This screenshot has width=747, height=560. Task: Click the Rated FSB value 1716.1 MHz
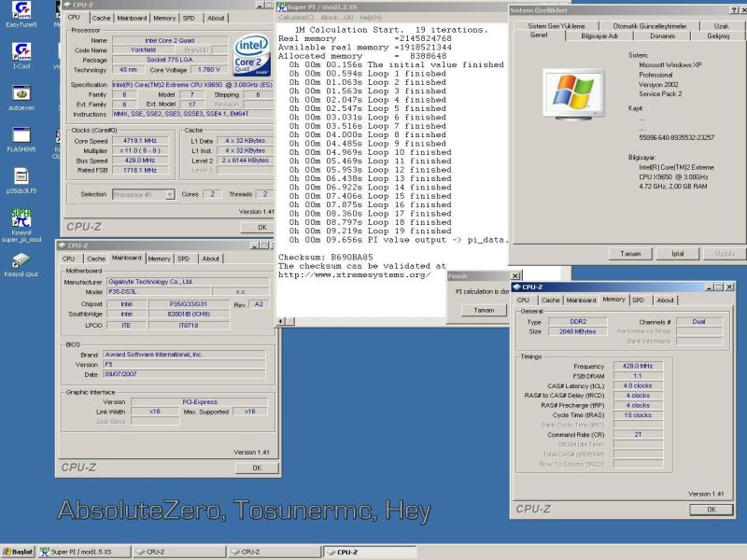(140, 170)
